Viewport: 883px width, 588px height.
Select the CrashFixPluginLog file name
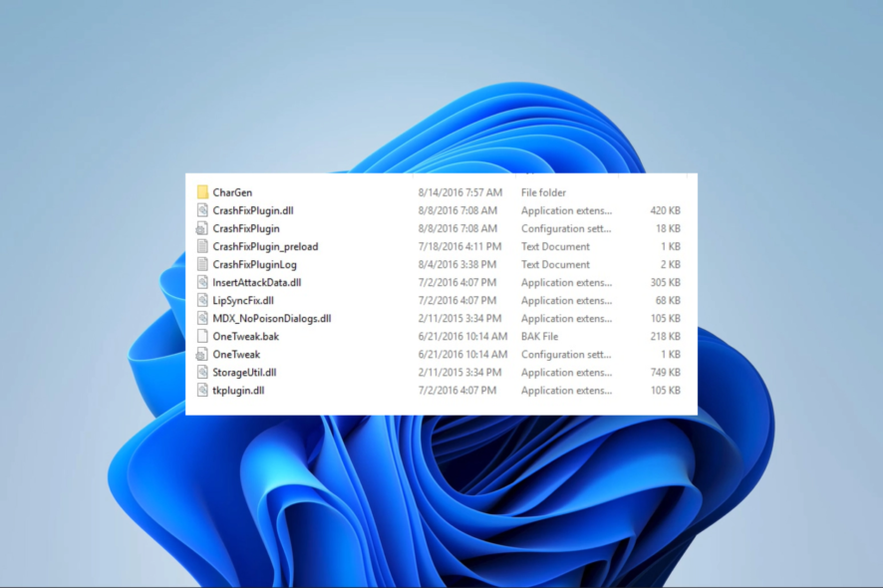pos(254,265)
